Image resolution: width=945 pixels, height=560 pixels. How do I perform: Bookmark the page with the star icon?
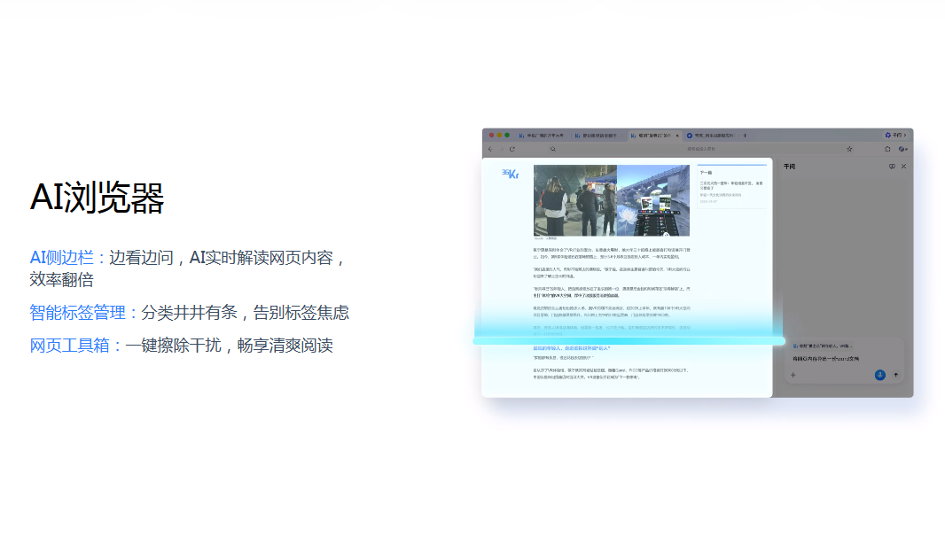point(849,149)
